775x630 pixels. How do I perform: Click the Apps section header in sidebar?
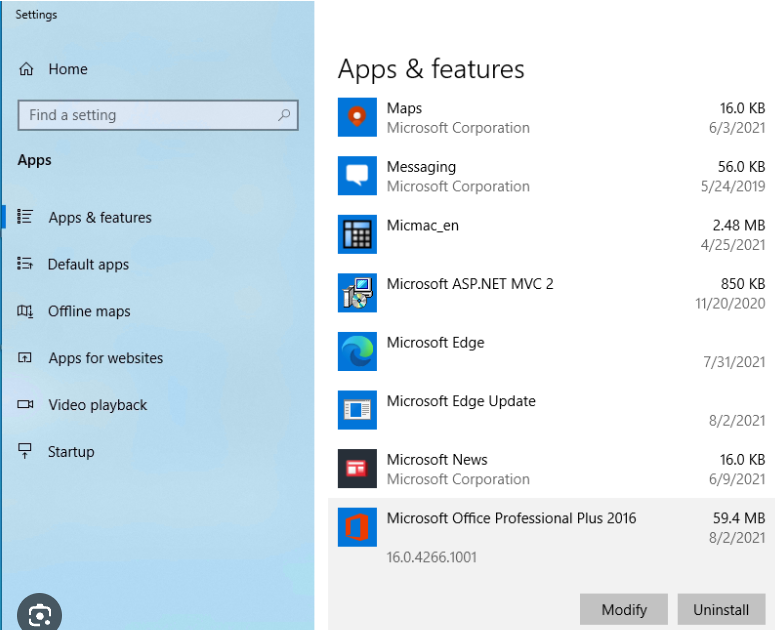[x=35, y=160]
